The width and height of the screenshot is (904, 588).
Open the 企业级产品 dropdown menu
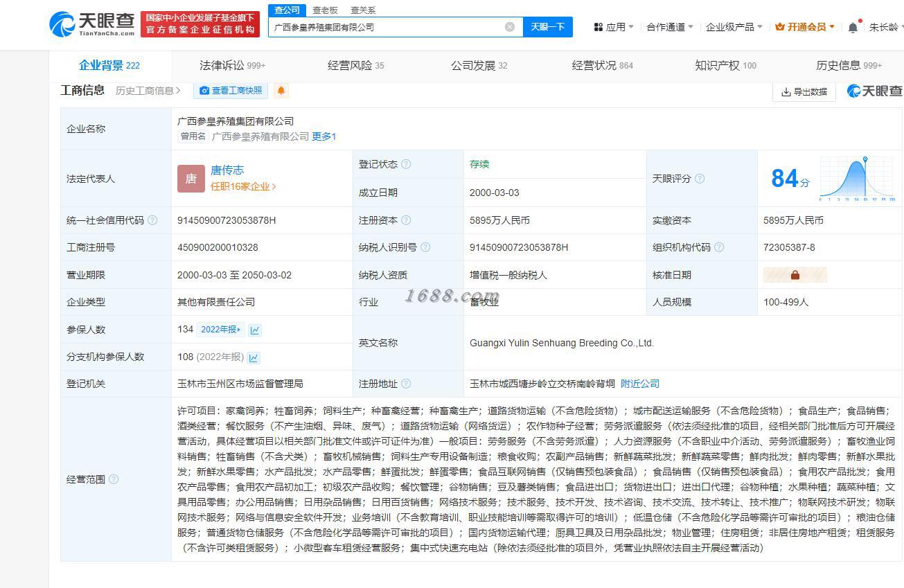click(x=734, y=27)
